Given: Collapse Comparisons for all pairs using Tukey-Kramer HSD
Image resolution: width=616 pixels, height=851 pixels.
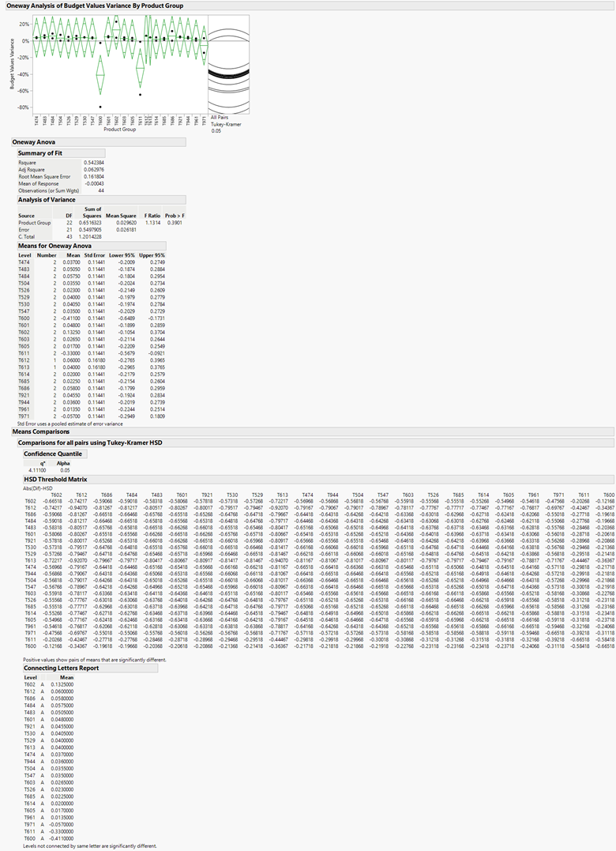Looking at the screenshot, I should (x=90, y=442).
